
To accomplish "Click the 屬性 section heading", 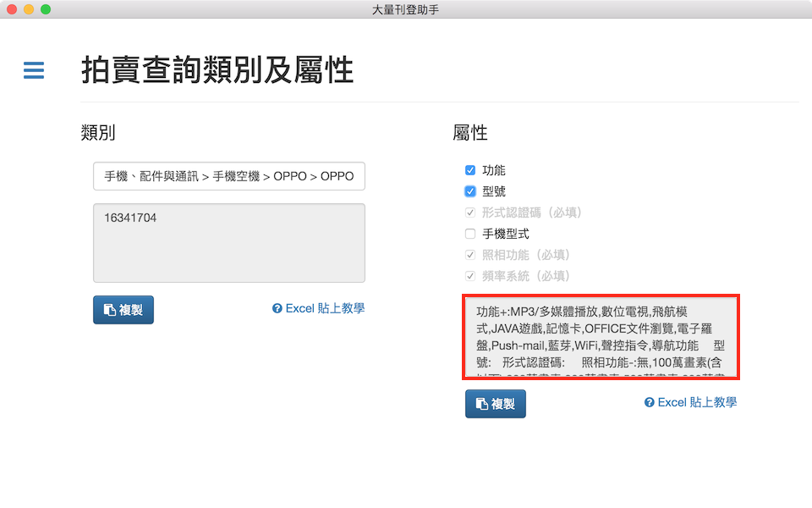I will click(470, 132).
